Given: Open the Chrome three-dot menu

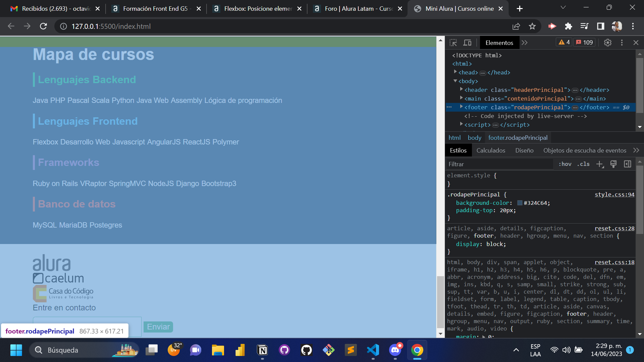Looking at the screenshot, I should pos(633,26).
